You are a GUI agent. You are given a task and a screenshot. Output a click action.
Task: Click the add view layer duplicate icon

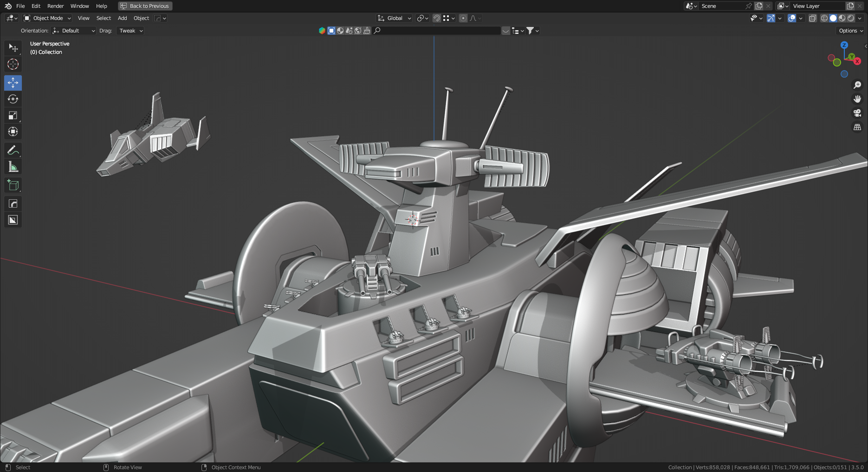(x=850, y=6)
